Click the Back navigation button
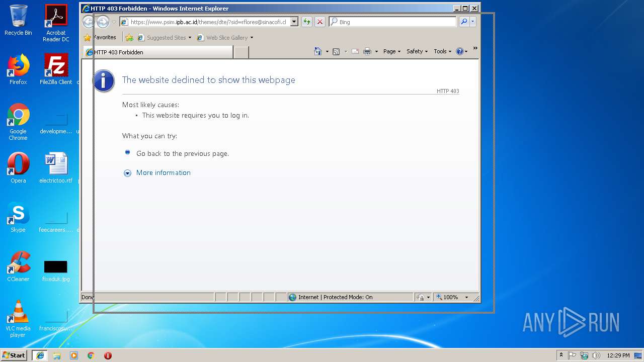This screenshot has width=644, height=362. pyautogui.click(x=88, y=22)
